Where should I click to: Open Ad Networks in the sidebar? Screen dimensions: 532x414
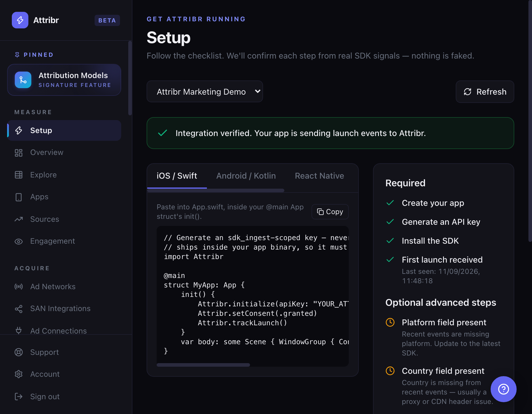coord(64,287)
